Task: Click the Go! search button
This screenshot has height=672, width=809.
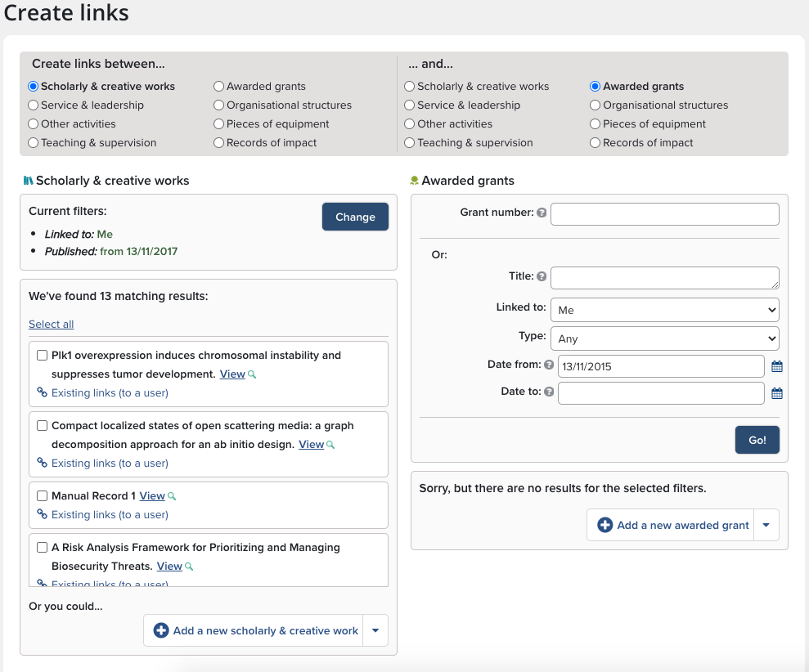Action: tap(757, 440)
